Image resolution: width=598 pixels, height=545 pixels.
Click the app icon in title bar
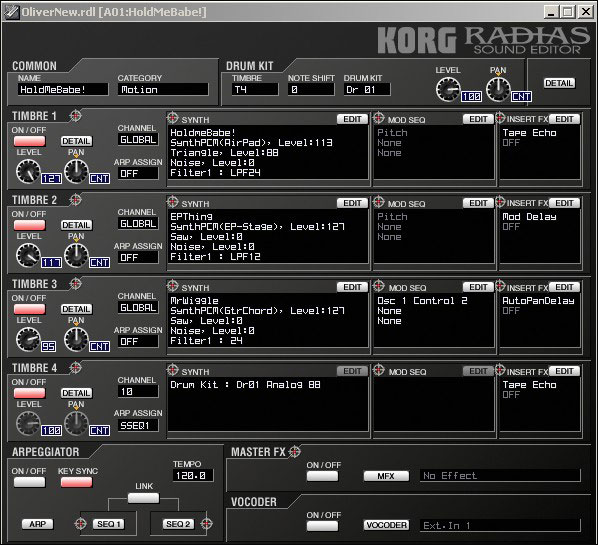11,12
